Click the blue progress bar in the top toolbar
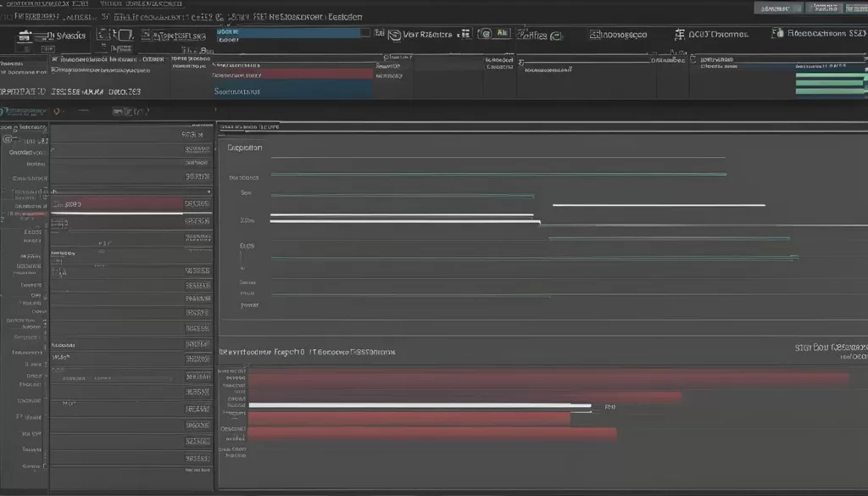The image size is (868, 496). [287, 33]
